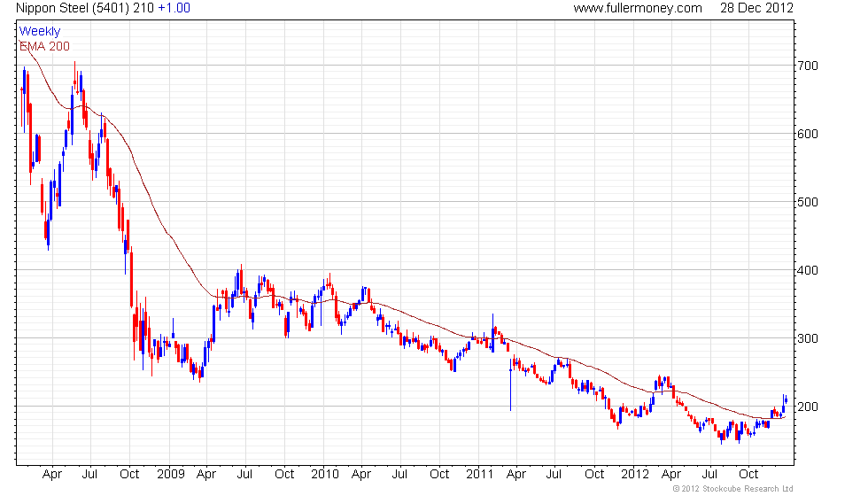Select the Oct label just before 2010
The image size is (868, 496).
pyautogui.click(x=284, y=475)
